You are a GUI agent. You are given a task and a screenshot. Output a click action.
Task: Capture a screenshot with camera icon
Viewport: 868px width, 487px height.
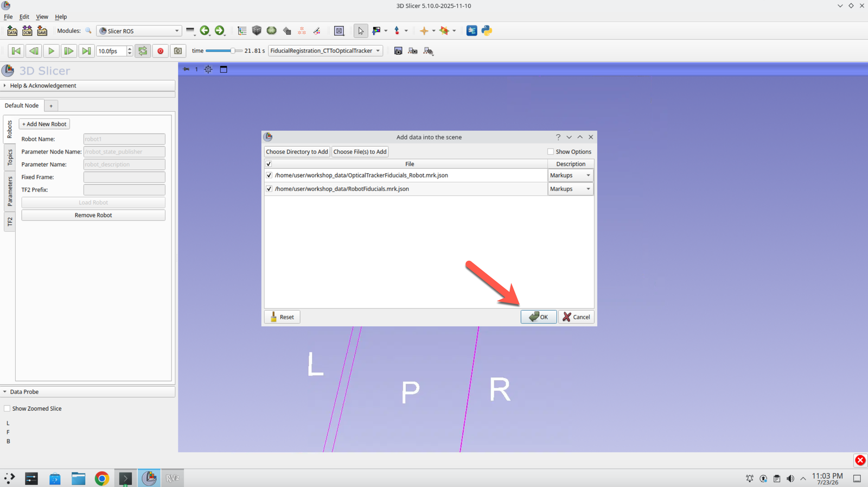tap(398, 51)
